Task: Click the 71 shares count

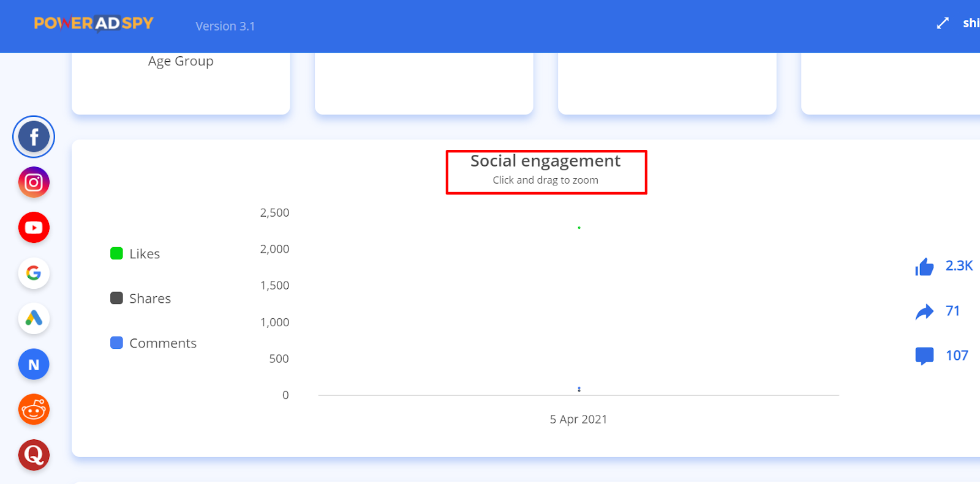Action: [x=952, y=311]
